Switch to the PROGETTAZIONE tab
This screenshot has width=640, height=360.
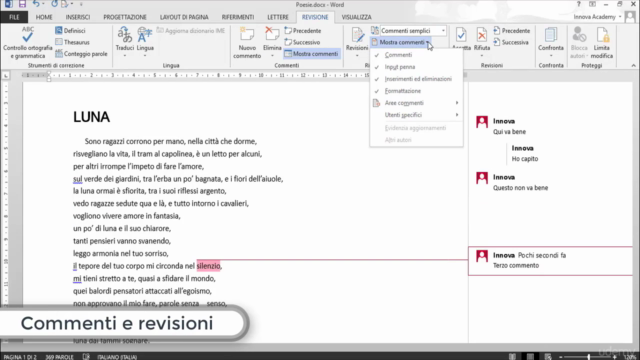(x=124, y=17)
